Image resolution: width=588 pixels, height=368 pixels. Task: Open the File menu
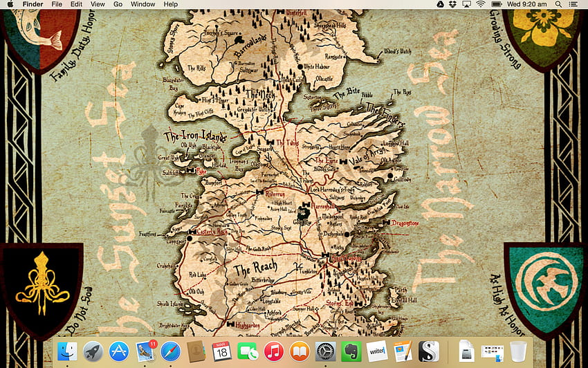(57, 4)
